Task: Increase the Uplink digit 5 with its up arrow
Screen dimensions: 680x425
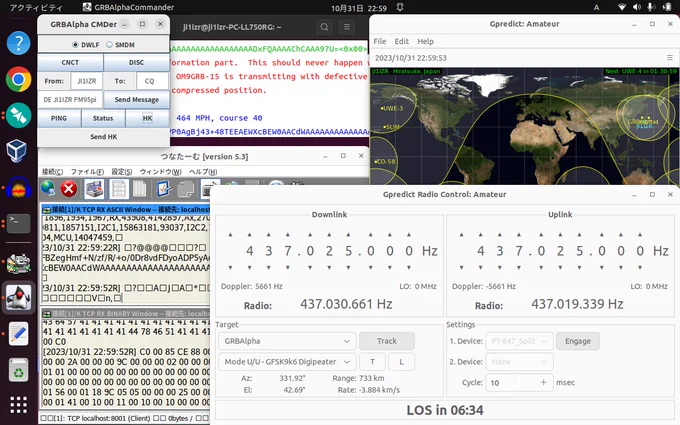Action: click(579, 235)
